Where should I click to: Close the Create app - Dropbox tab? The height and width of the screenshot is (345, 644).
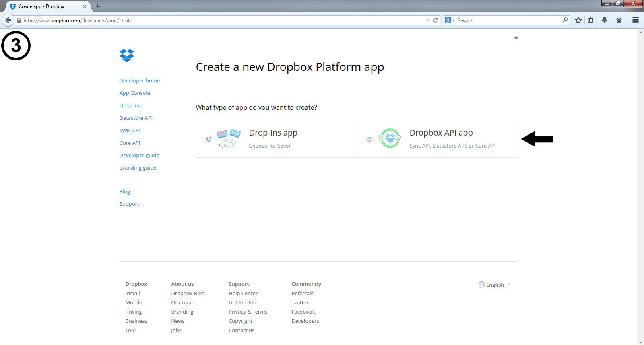tap(85, 6)
